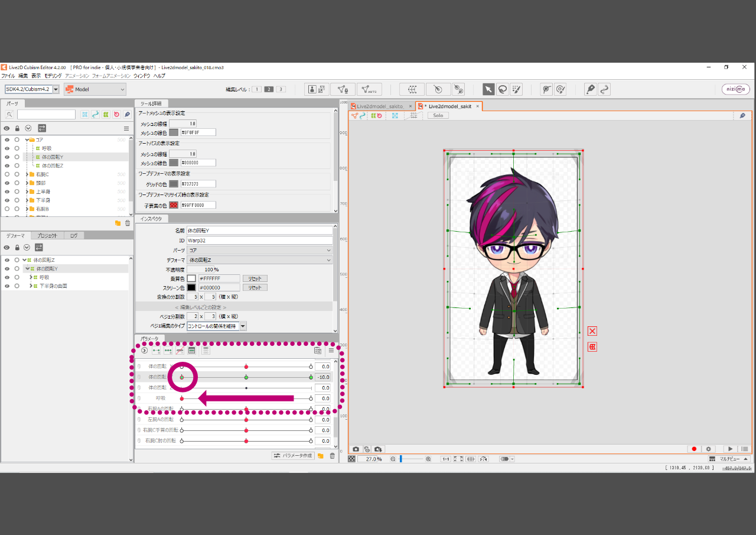Select the lasso selection tool
This screenshot has width=756, height=535.
click(502, 89)
